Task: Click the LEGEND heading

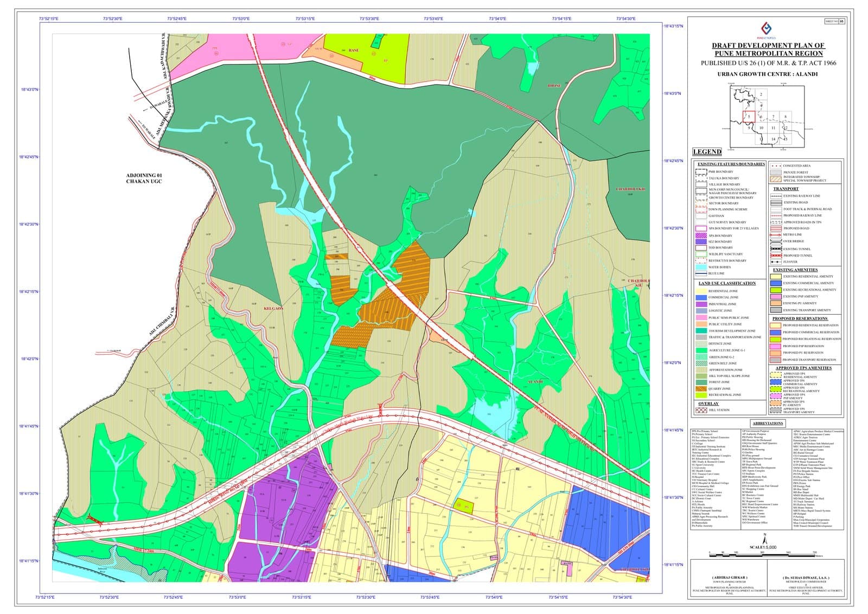Action: tap(707, 152)
